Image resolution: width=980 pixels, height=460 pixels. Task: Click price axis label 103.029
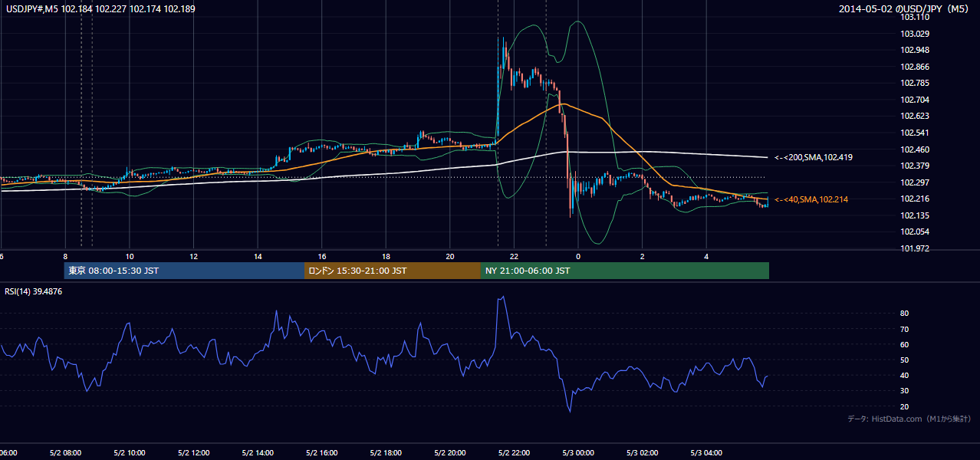(914, 34)
